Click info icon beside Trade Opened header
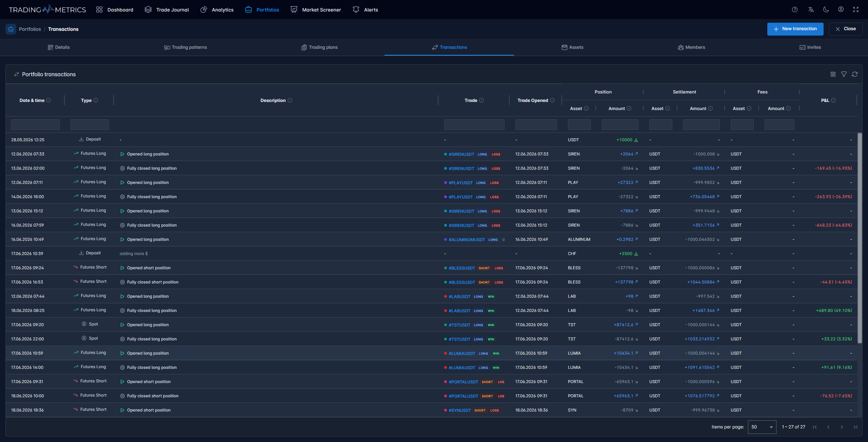 [x=552, y=100]
